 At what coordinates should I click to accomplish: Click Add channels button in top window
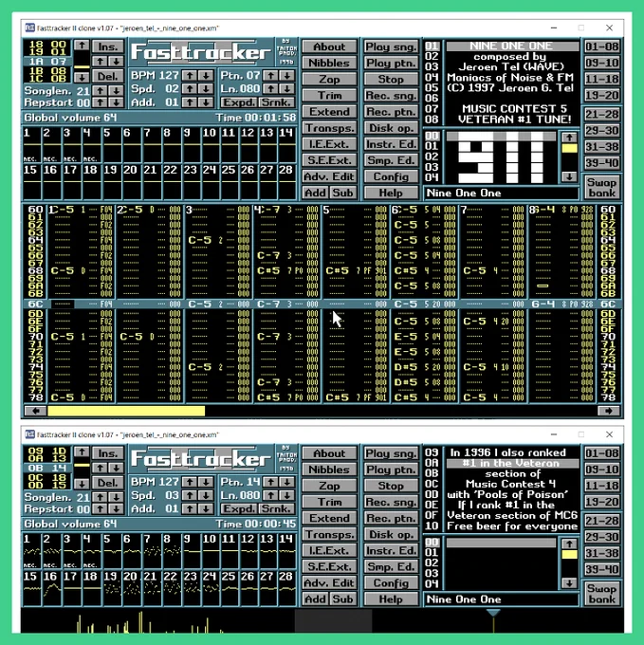(316, 193)
